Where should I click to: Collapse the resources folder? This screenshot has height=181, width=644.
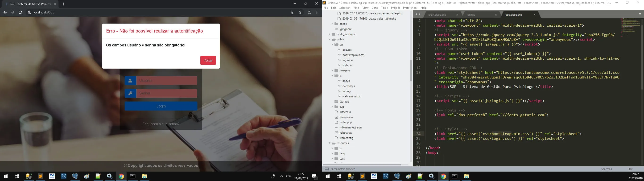click(x=330, y=143)
